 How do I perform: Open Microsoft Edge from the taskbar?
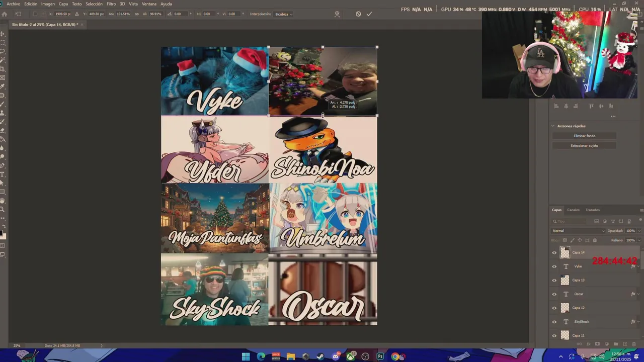261,356
